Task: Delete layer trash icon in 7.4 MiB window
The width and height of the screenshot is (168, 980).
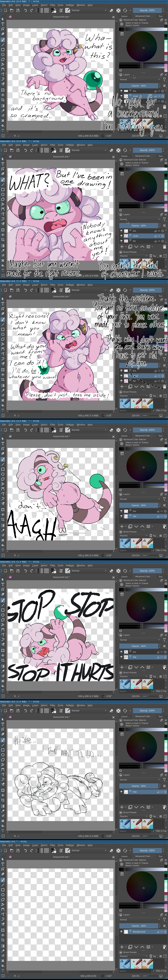Action: pyautogui.click(x=165, y=386)
